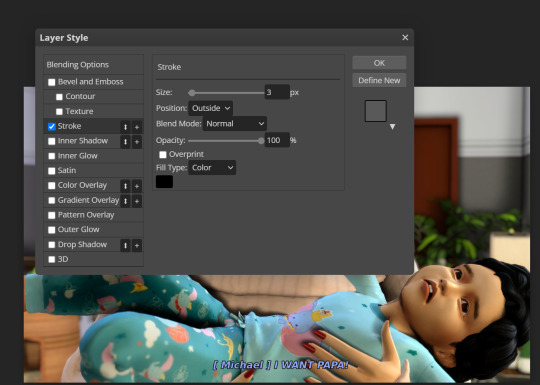
Task: Click the stroke Size value field
Action: pyautogui.click(x=277, y=92)
